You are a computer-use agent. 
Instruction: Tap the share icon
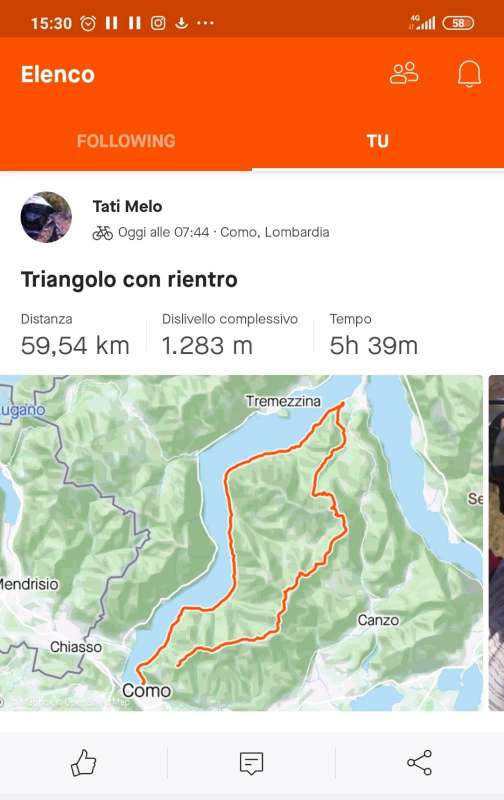pos(419,763)
